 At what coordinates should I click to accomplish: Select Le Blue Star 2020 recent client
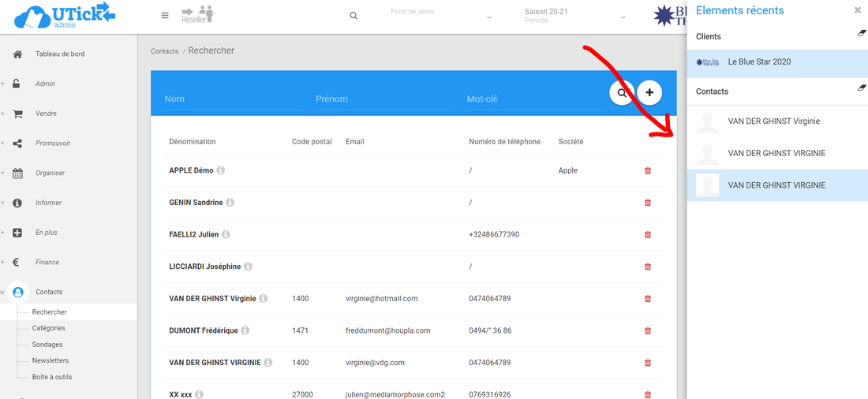pos(759,62)
